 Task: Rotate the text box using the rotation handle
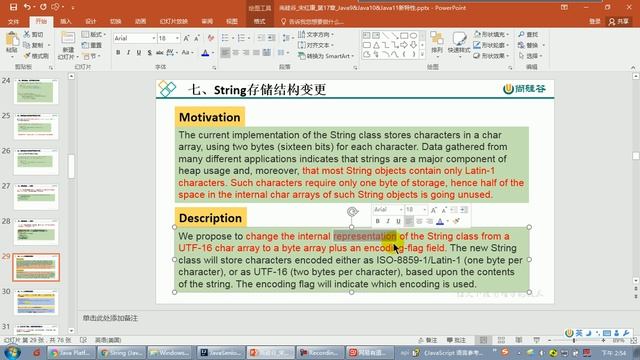point(352,211)
